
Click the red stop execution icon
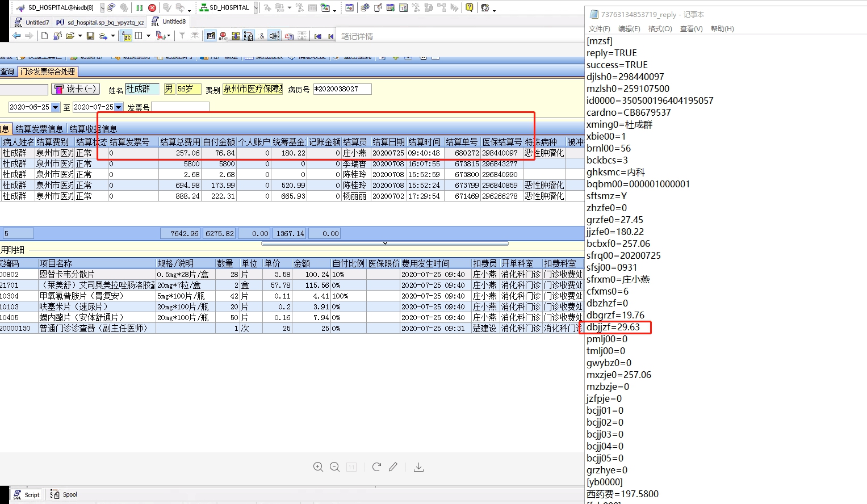[x=152, y=8]
